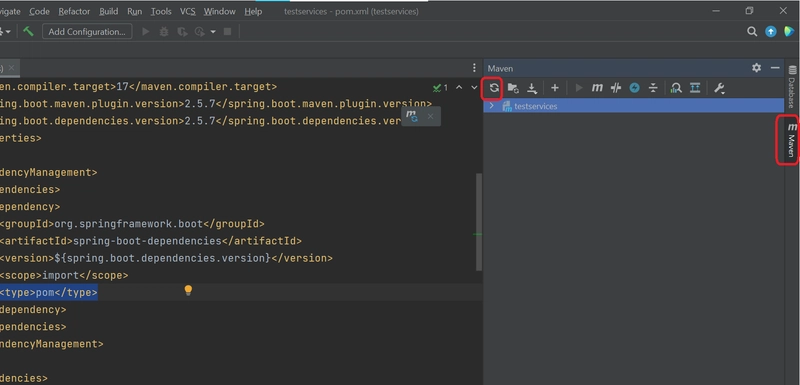Click the blue IDE update arrow icon

click(770, 32)
